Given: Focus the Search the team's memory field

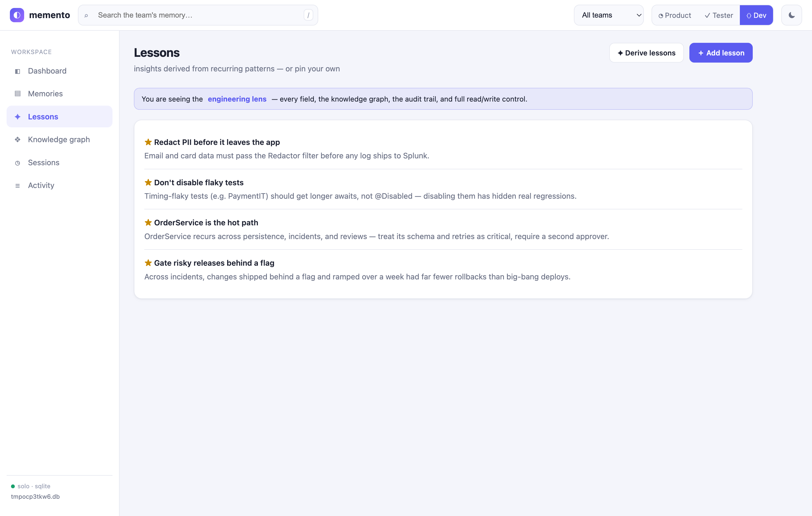Looking at the screenshot, I should 198,15.
